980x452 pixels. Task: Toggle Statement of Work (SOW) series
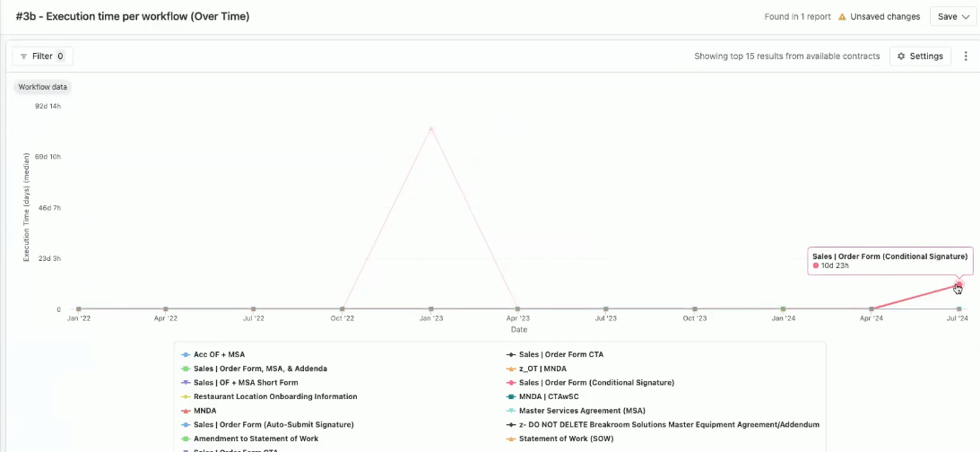[x=568, y=439]
